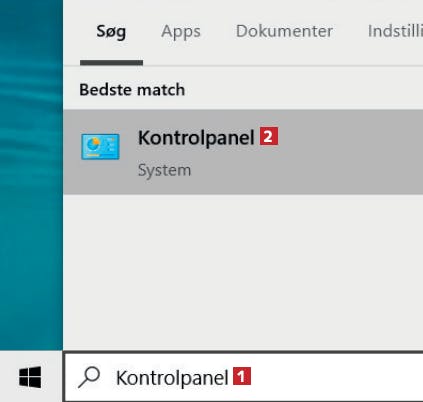Image resolution: width=423 pixels, height=402 pixels.
Task: Click the empty results area below Kontrolpanel
Action: [243, 272]
